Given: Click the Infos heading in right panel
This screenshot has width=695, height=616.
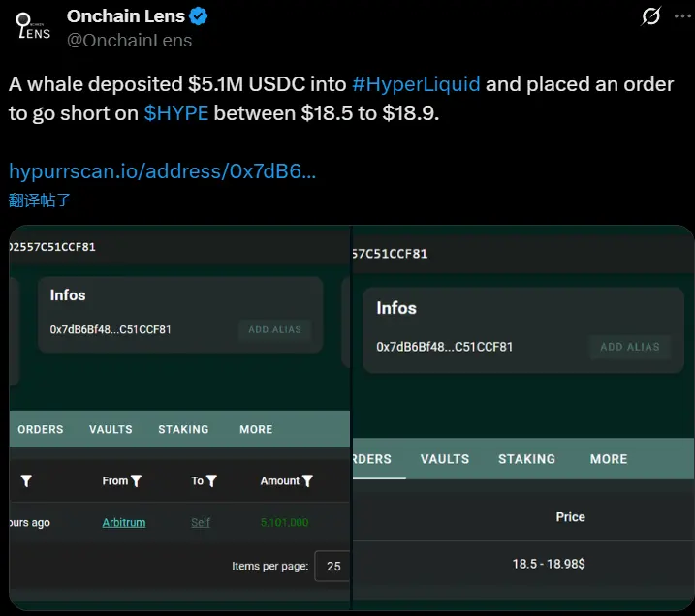Looking at the screenshot, I should [x=396, y=308].
